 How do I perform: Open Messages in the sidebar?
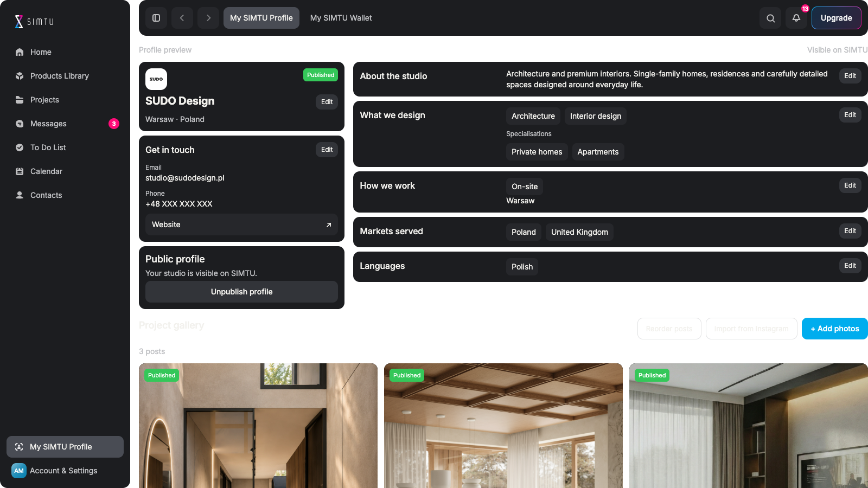(x=65, y=124)
